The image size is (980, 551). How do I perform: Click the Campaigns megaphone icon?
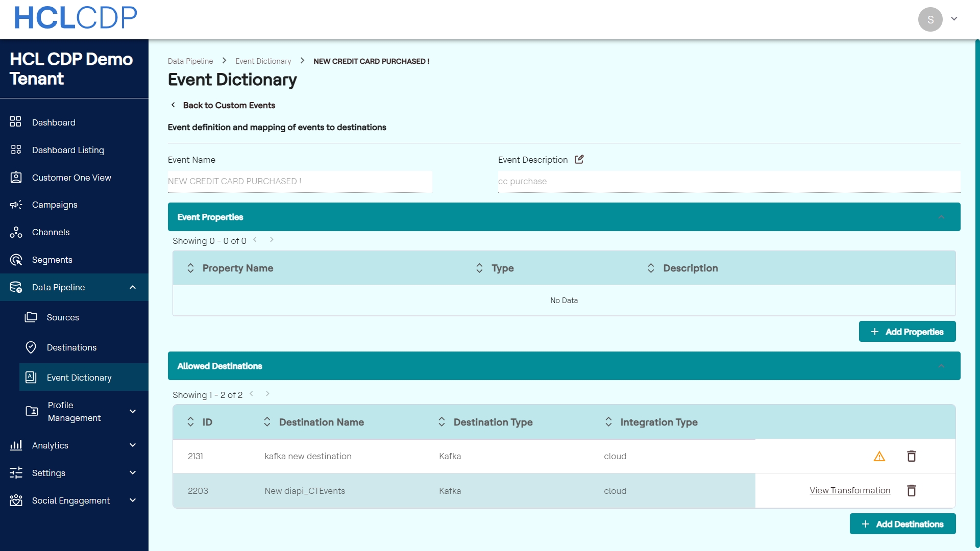pyautogui.click(x=16, y=205)
